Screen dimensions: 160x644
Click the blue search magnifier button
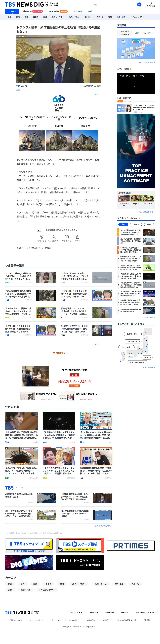139,4
